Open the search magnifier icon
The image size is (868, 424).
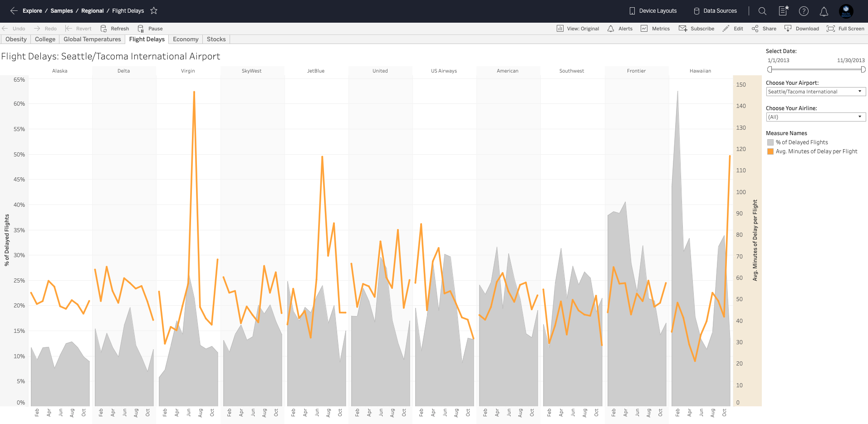tap(762, 11)
